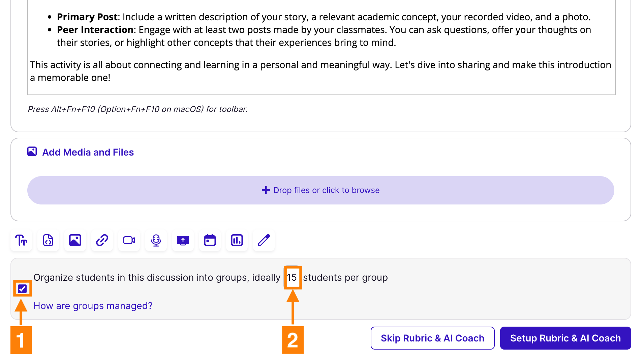Open the How are groups managed link

(93, 306)
